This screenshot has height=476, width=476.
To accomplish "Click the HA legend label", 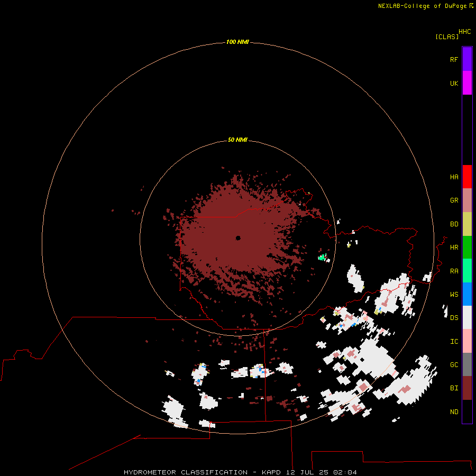I will (x=454, y=177).
